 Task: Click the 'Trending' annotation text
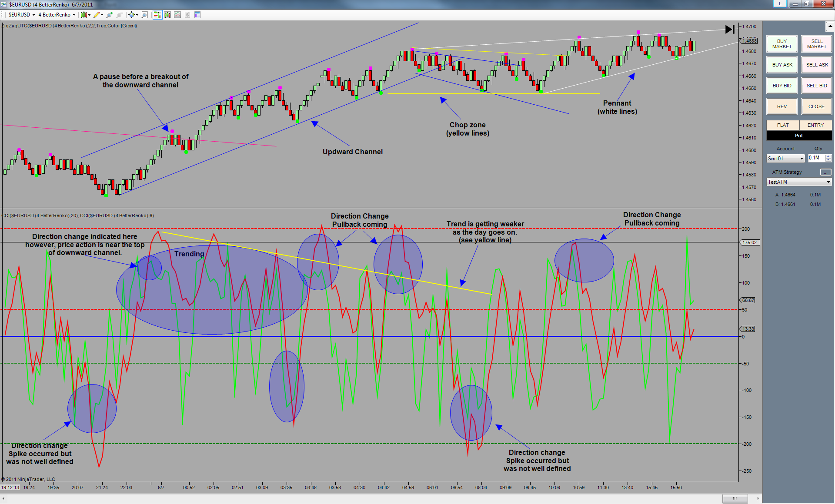[189, 254]
